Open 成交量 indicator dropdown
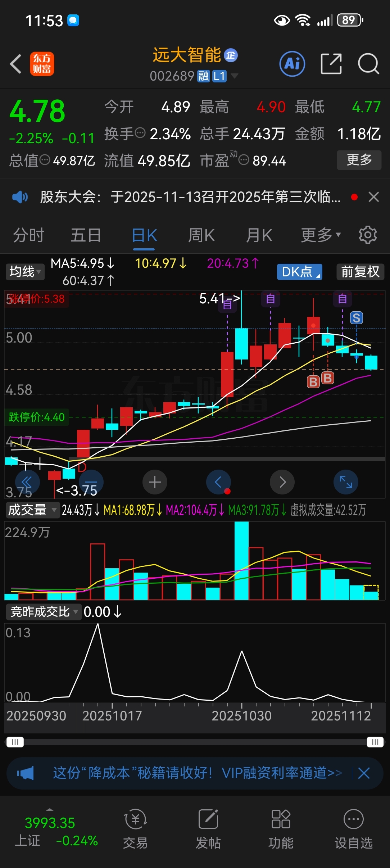390x868 pixels. [32, 510]
